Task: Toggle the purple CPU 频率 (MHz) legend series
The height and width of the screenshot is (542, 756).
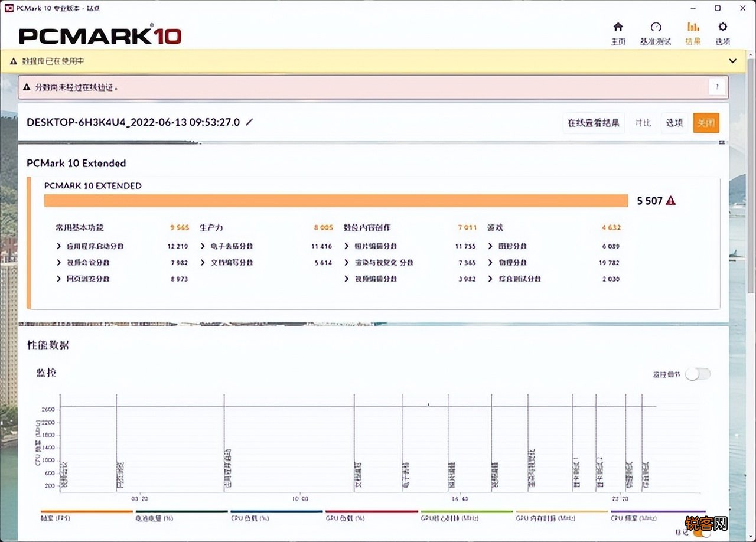Action: coord(657,516)
